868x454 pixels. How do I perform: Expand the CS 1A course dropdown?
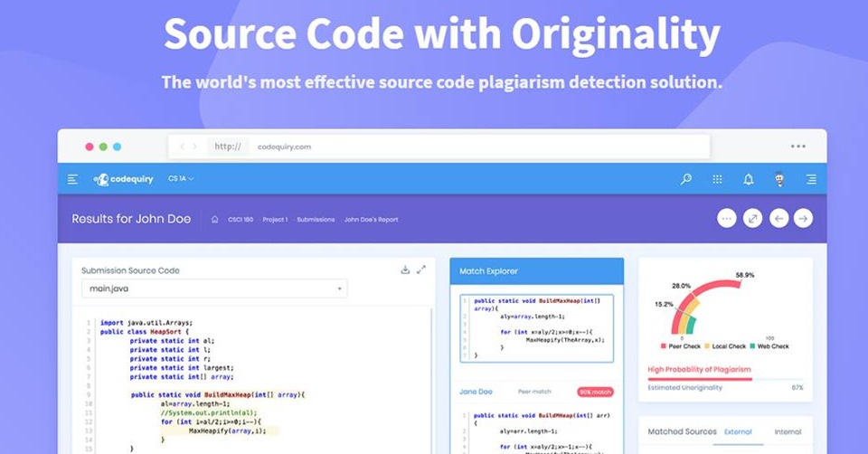click(x=181, y=179)
